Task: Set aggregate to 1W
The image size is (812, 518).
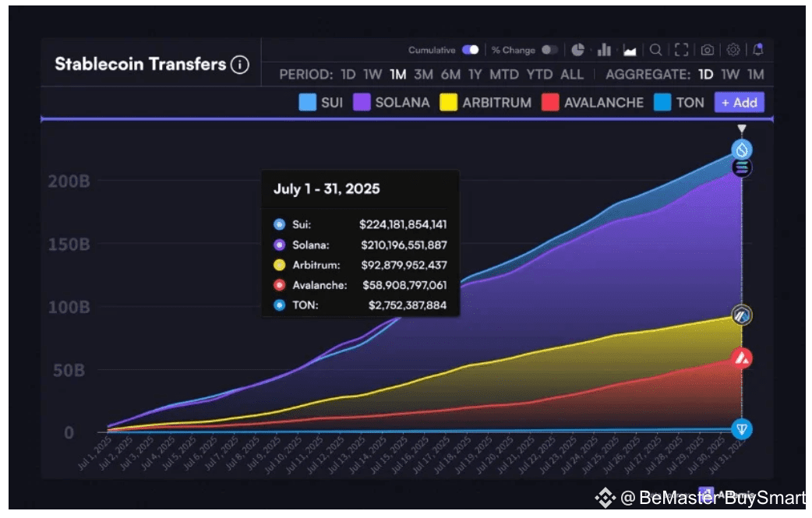Action: coord(730,75)
